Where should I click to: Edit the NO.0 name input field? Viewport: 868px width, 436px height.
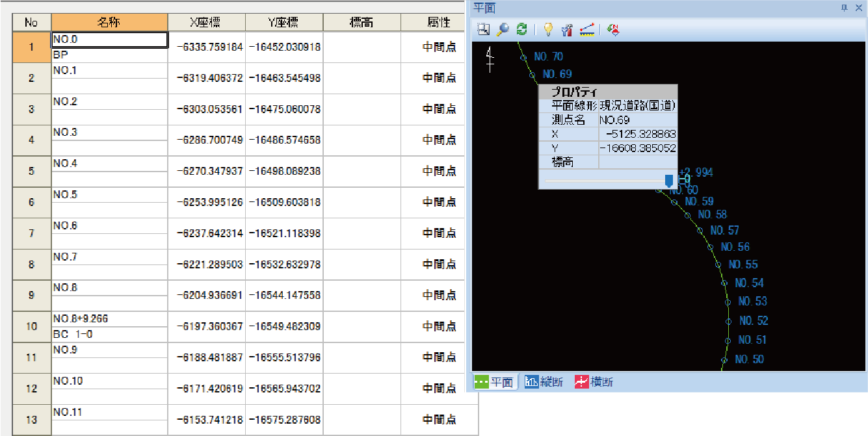tap(109, 40)
